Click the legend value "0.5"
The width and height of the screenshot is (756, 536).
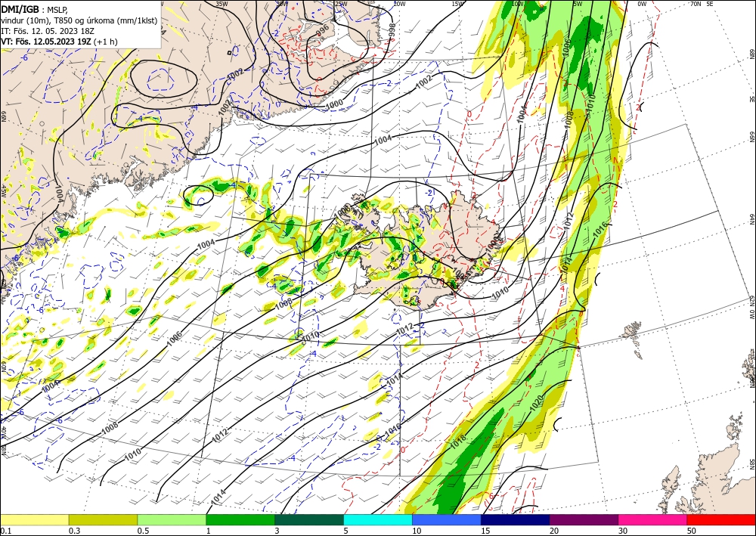(143, 531)
